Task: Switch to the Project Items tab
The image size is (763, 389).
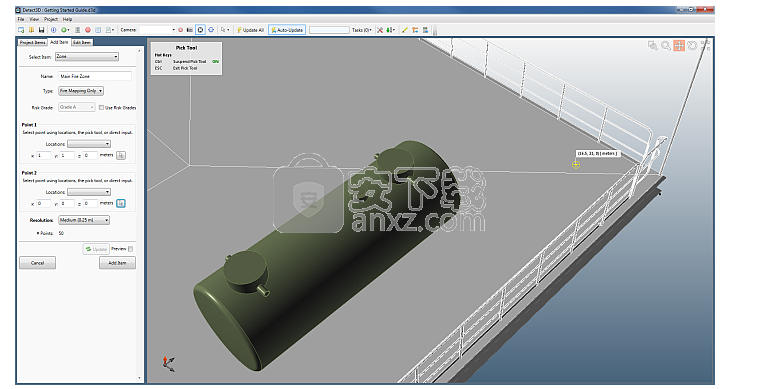Action: [x=33, y=42]
